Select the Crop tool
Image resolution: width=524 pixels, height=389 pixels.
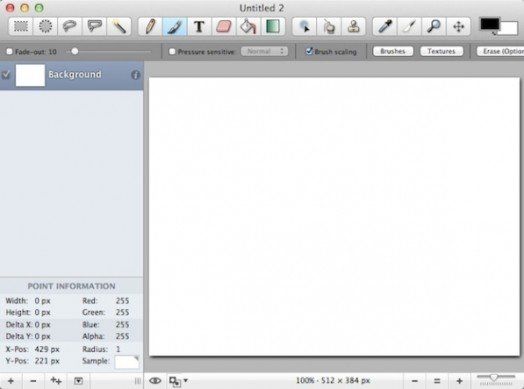pos(410,26)
